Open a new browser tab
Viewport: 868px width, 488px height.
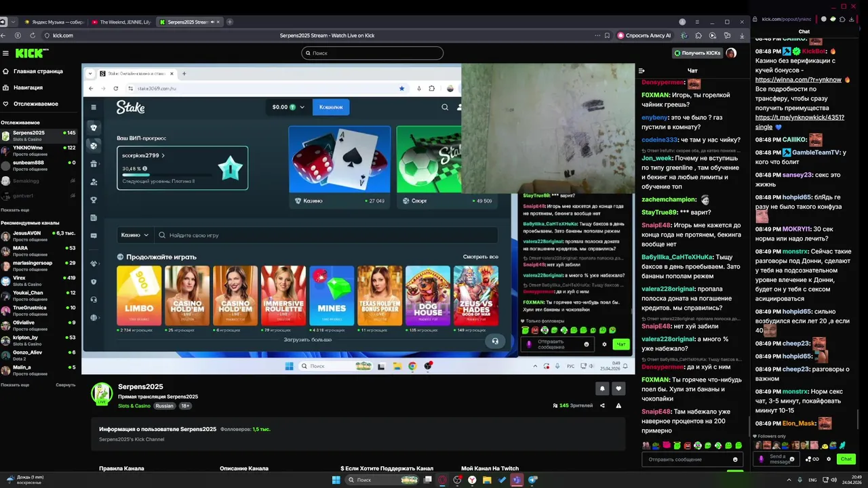(230, 22)
